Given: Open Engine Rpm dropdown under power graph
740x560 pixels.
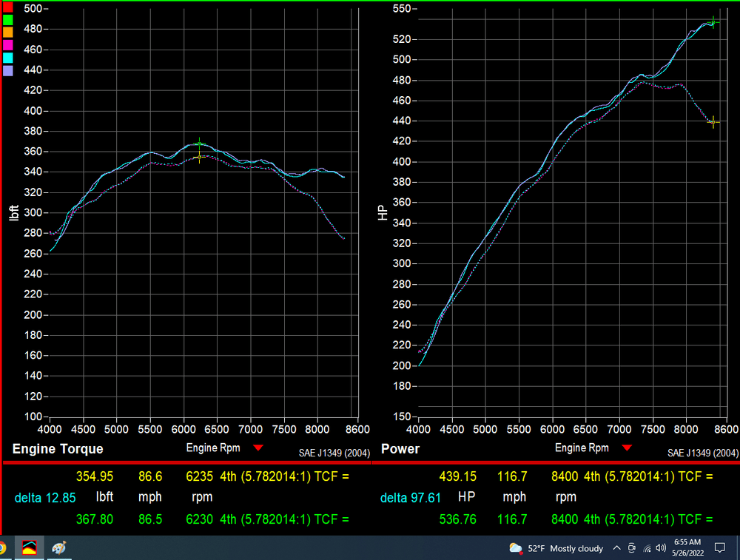Looking at the screenshot, I should [627, 448].
